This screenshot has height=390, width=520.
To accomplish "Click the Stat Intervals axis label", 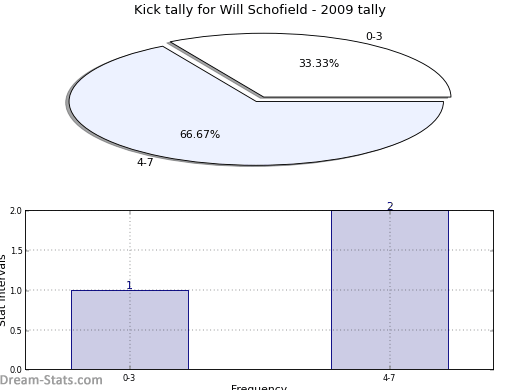I will (x=3, y=290).
